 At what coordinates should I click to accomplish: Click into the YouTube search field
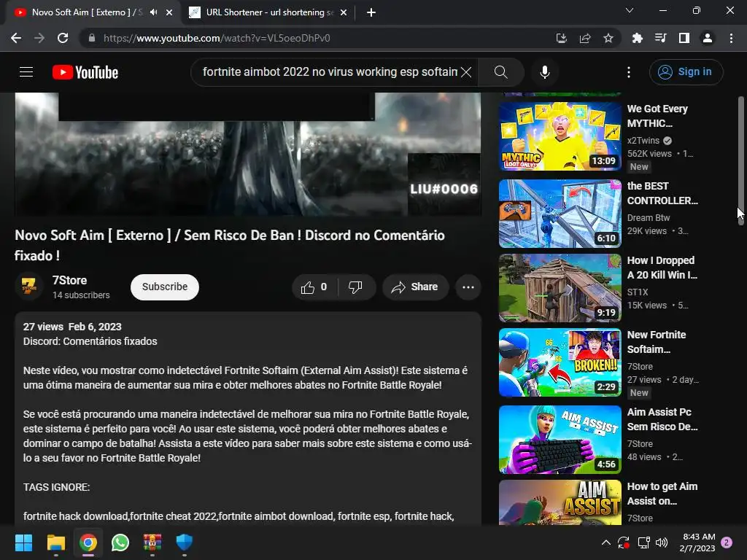[329, 72]
